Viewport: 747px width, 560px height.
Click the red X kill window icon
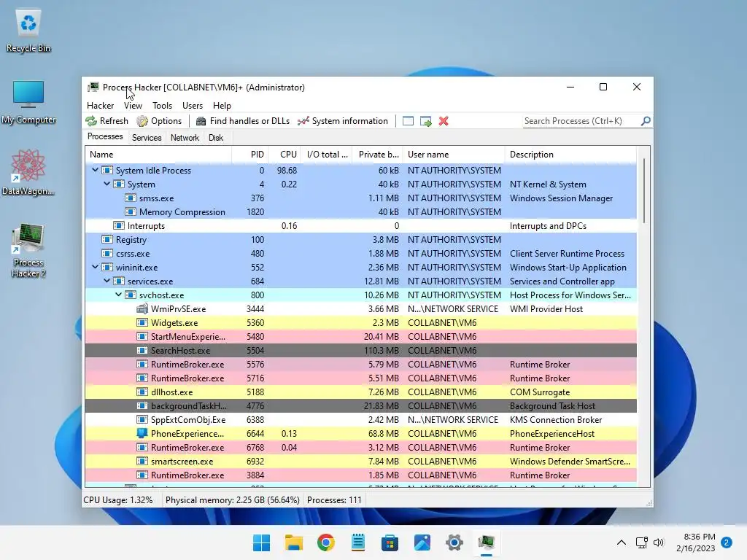point(444,121)
